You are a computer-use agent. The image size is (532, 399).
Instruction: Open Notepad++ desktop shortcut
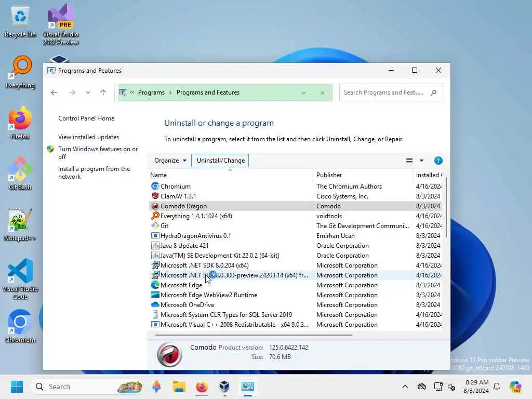point(20,224)
